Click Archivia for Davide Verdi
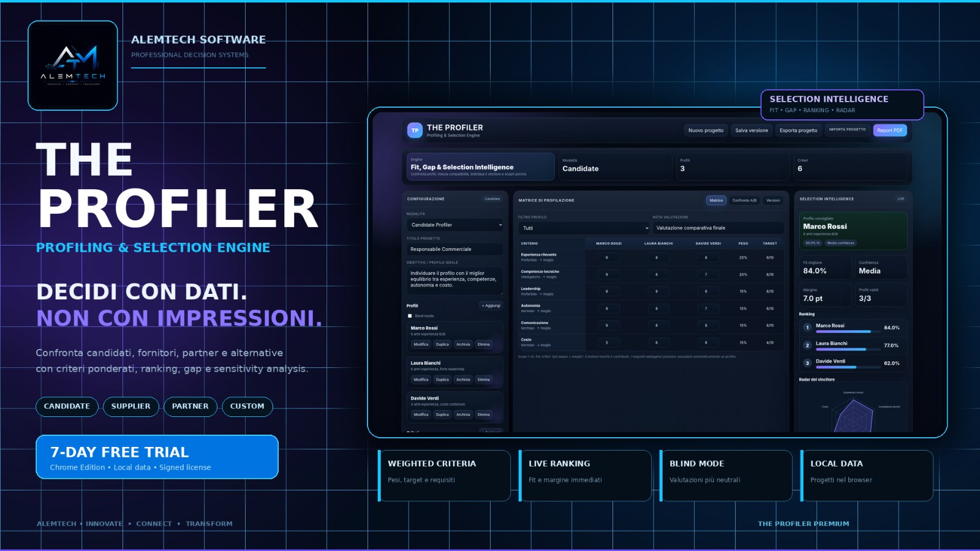The image size is (980, 551). [463, 414]
